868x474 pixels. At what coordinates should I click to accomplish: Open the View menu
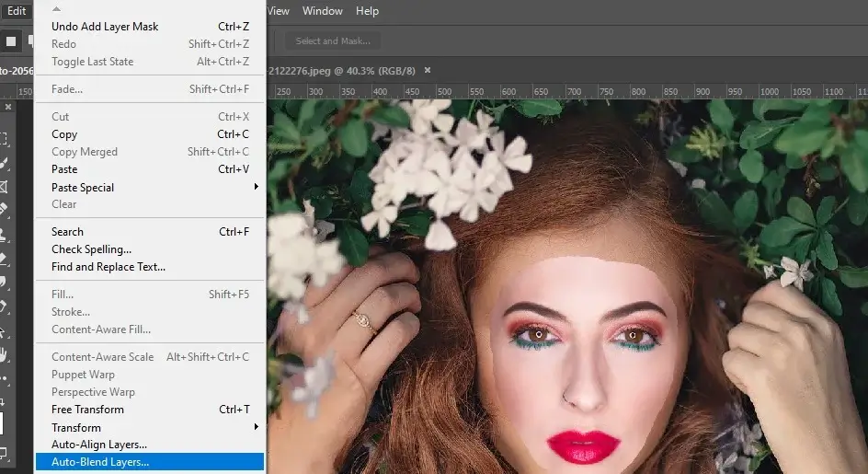278,11
